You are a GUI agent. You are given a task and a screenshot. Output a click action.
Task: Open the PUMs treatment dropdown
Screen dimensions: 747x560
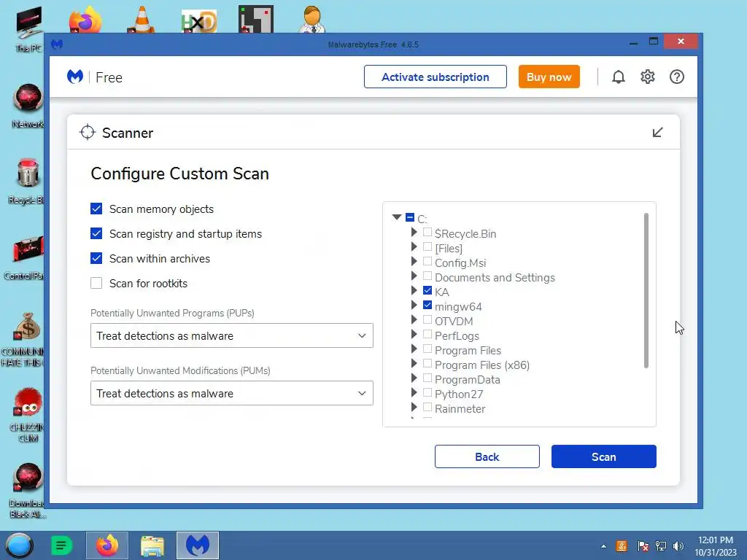231,393
